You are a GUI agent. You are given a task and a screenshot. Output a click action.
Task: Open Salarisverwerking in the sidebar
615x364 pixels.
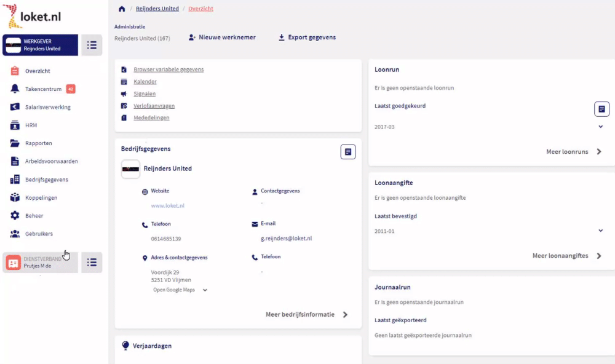(47, 107)
